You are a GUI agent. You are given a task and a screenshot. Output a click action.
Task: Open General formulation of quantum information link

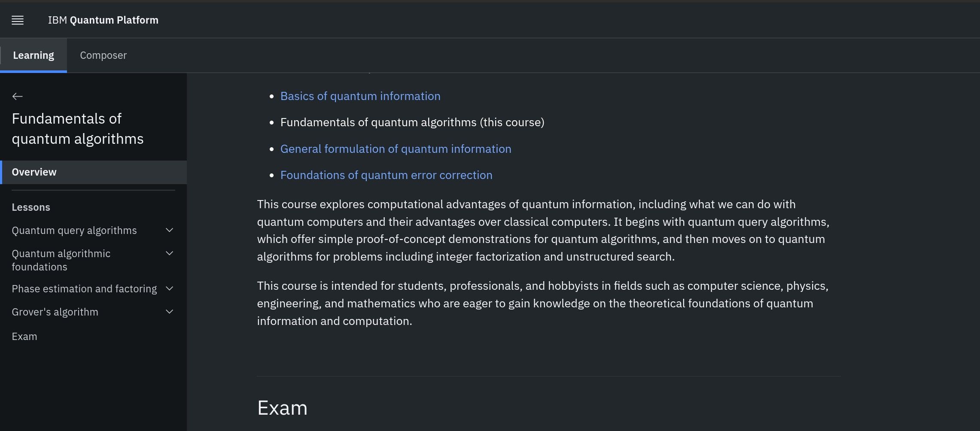coord(396,149)
